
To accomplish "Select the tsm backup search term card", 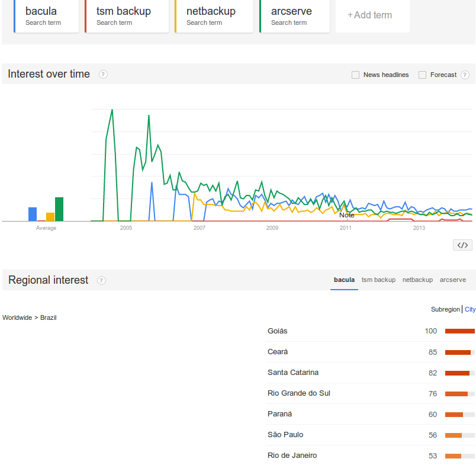I will tap(127, 16).
